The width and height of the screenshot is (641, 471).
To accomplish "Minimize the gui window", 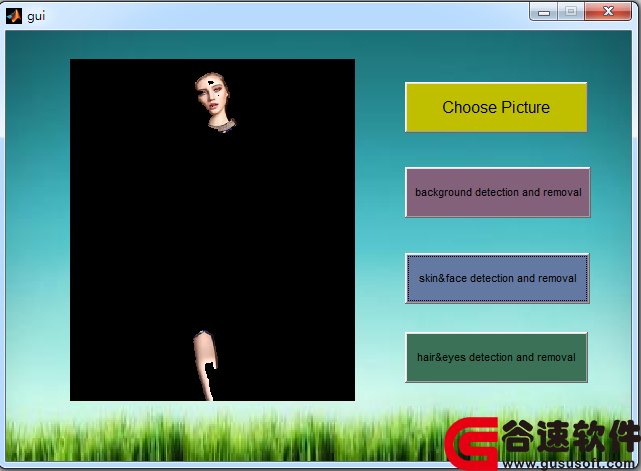I will coord(544,12).
